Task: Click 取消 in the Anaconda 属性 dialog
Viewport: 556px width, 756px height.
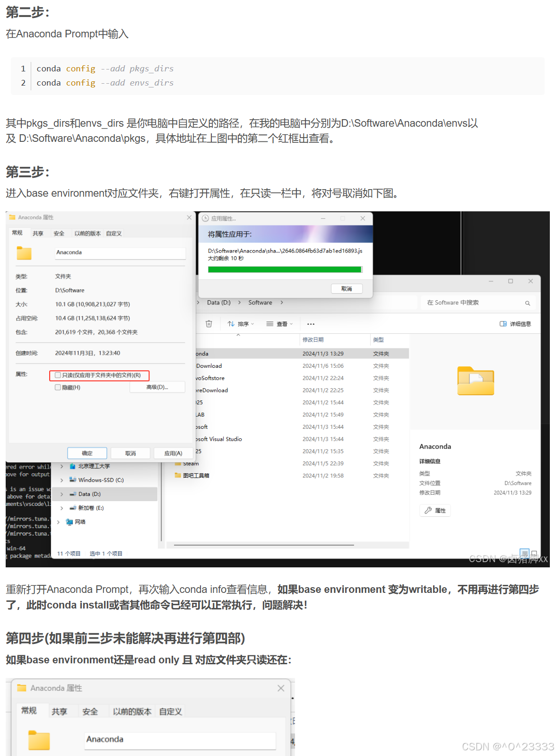Action: coord(130,453)
